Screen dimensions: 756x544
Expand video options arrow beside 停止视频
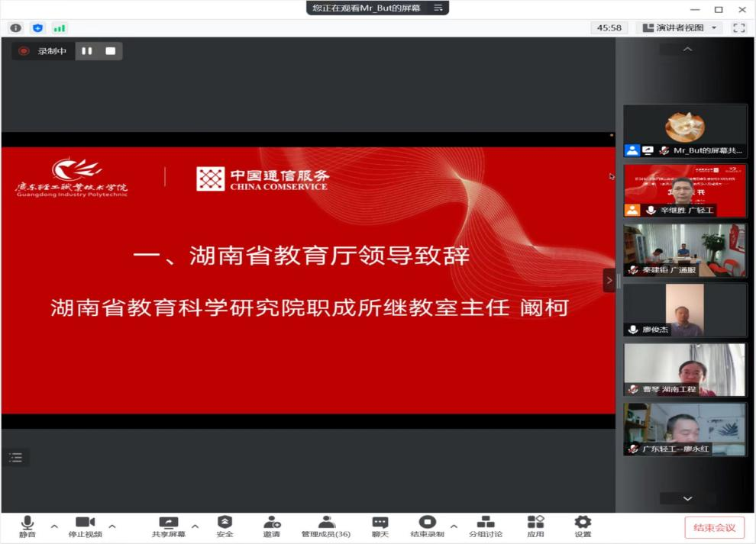click(112, 526)
